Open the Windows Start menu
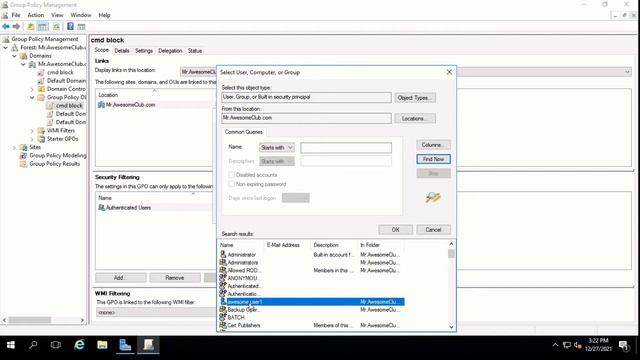 pyautogui.click(x=11, y=345)
